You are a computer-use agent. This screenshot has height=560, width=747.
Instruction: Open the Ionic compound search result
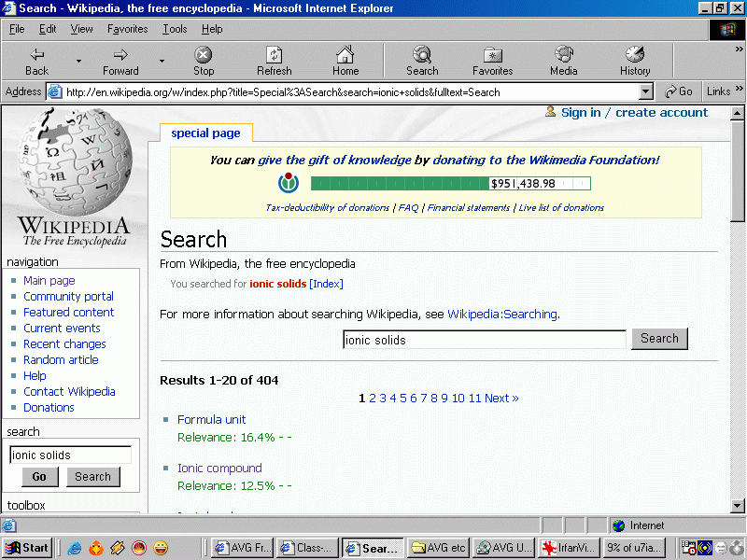pyautogui.click(x=219, y=469)
